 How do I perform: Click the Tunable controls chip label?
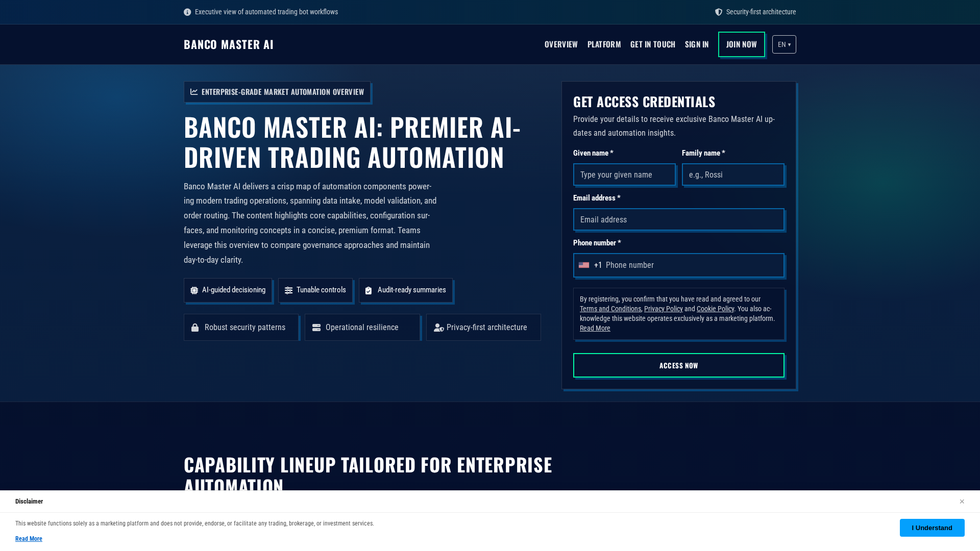click(321, 290)
